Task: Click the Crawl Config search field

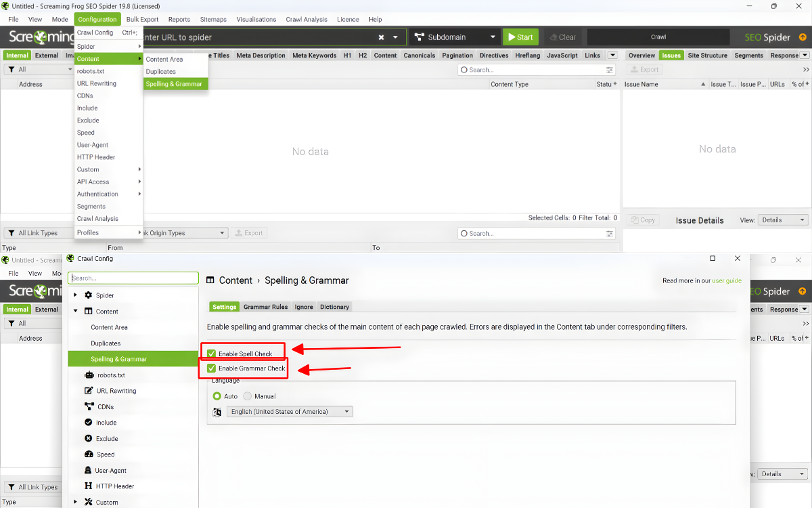Action: pyautogui.click(x=133, y=278)
